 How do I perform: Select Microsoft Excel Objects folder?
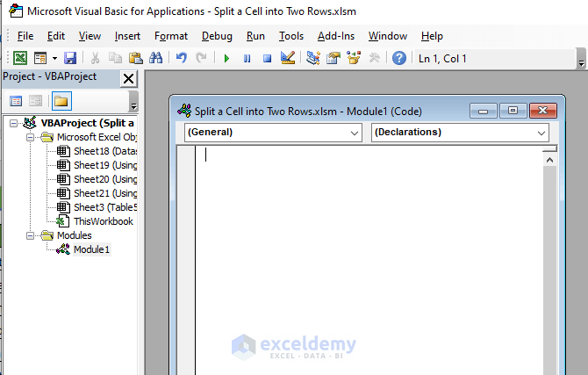97,137
